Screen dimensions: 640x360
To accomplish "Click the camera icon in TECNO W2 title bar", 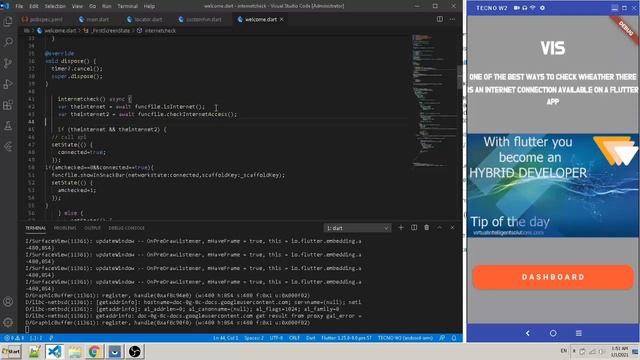I will pyautogui.click(x=517, y=8).
